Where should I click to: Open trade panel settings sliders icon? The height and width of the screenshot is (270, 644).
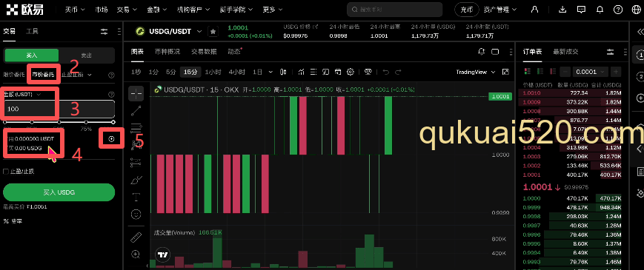(x=104, y=31)
